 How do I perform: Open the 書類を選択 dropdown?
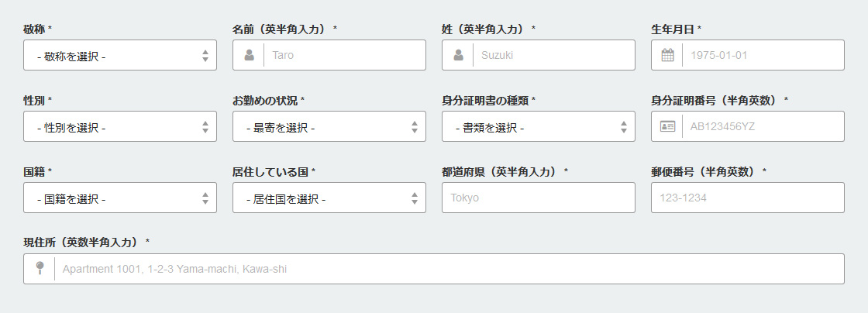(539, 126)
